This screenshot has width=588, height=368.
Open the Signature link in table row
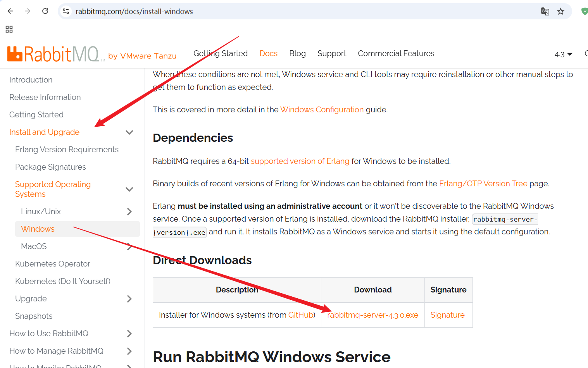point(447,315)
